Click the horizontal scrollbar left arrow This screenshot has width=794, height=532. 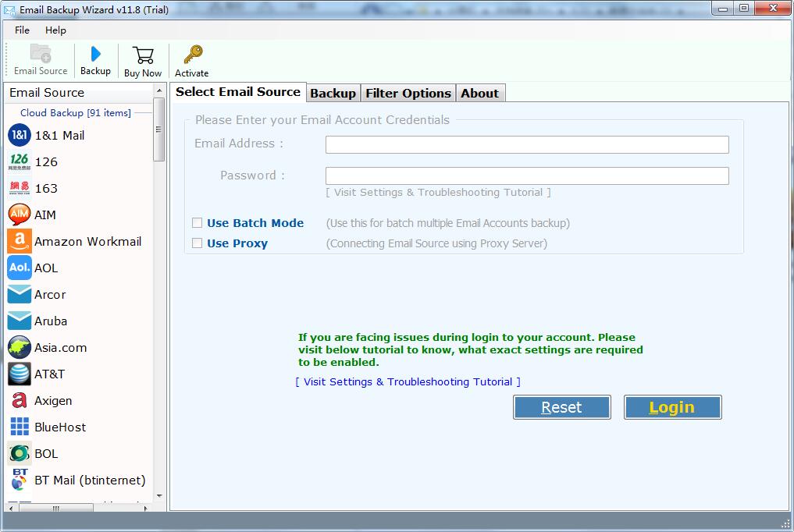11,508
